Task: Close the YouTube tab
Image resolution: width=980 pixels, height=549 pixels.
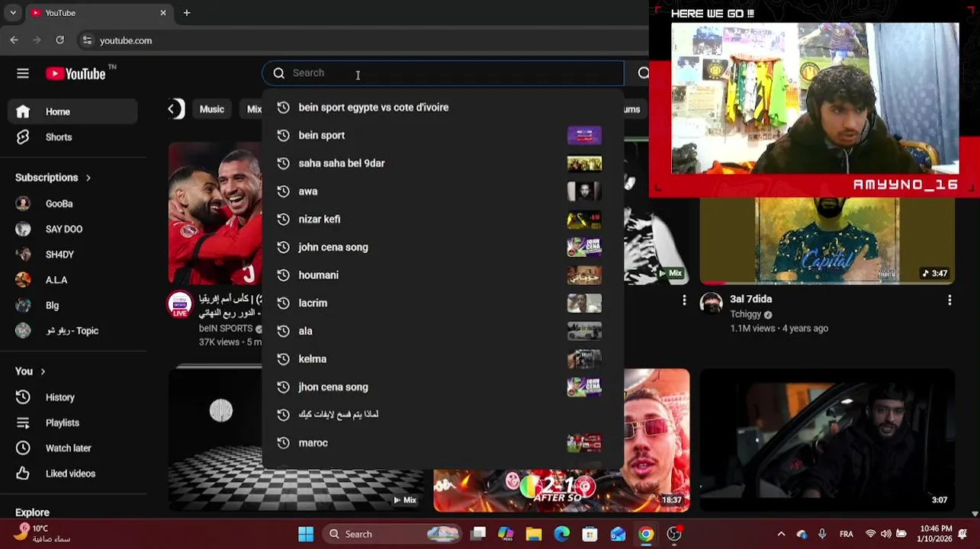Action: coord(162,13)
